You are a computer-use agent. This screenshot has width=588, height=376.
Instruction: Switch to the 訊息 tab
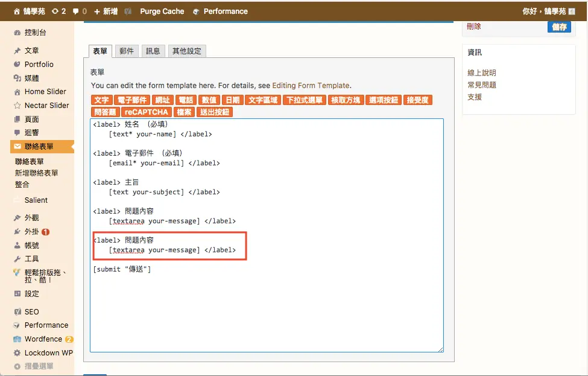(x=153, y=51)
